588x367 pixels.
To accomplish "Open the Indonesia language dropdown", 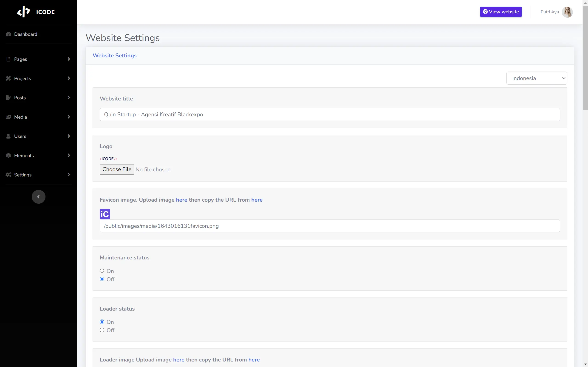I will (x=536, y=78).
